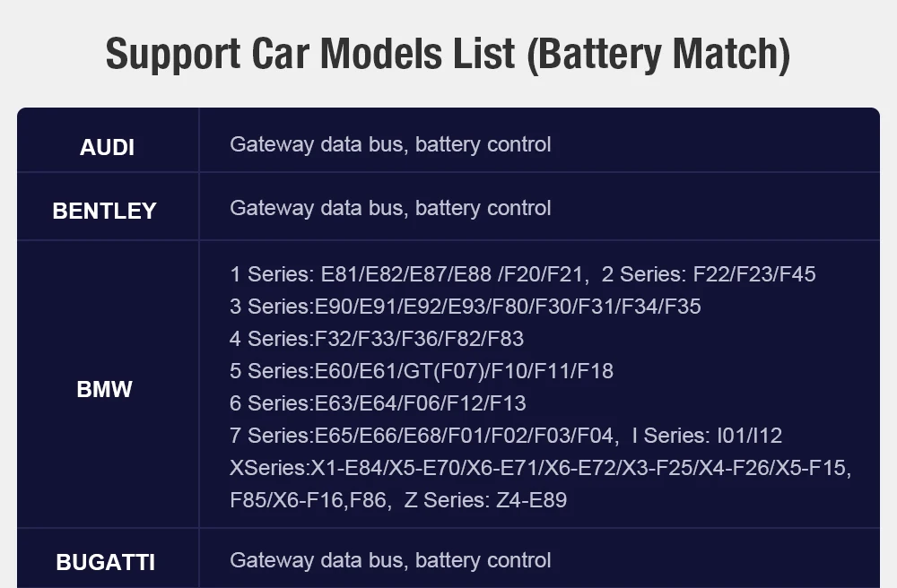Click the F85/X6-F16,F86 text
Screen dimensions: 897x588
pyautogui.click(x=310, y=500)
